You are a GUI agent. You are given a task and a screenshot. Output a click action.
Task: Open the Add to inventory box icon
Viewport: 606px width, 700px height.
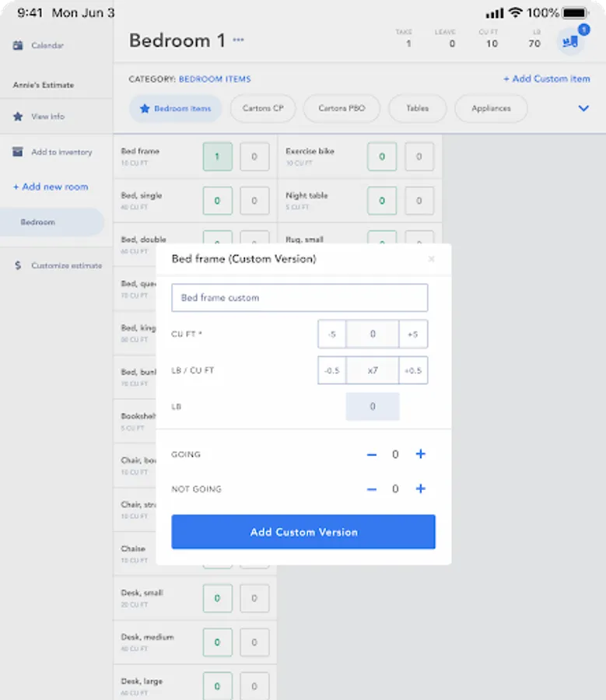tap(18, 152)
